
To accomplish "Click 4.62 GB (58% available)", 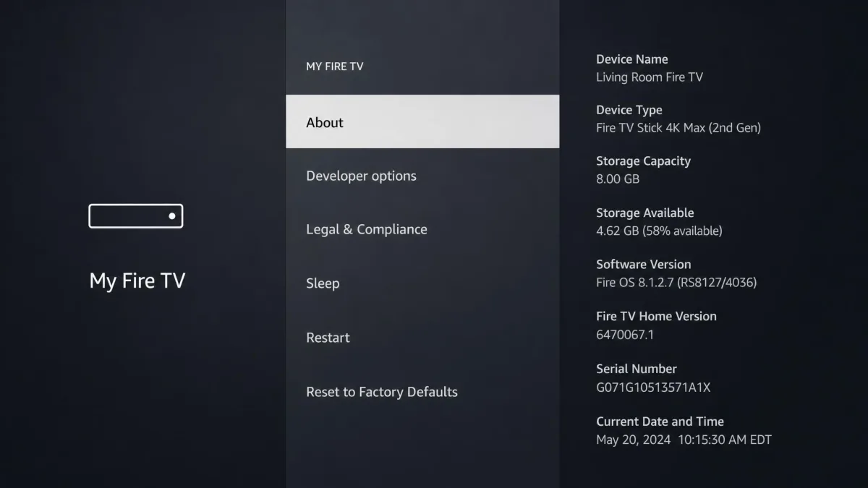I will pos(659,231).
